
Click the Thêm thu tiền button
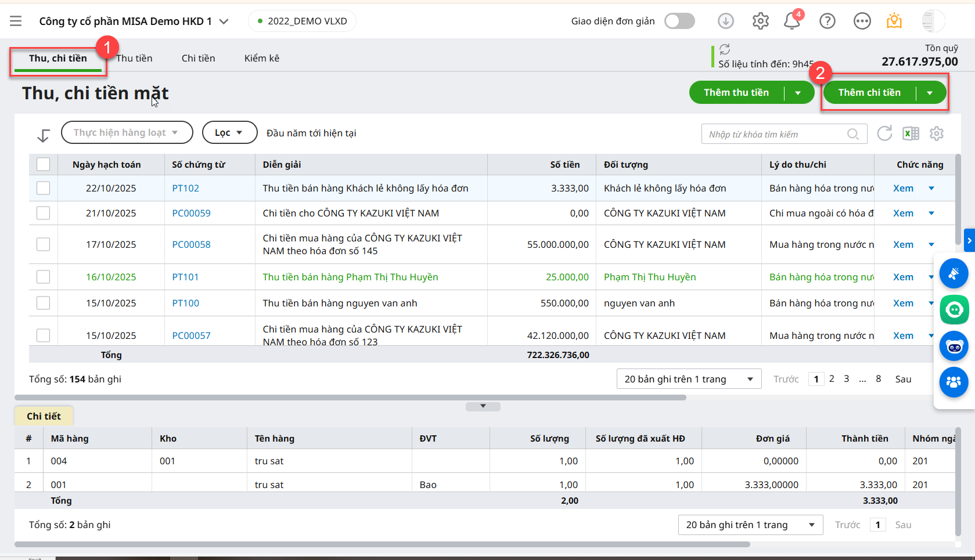pos(736,93)
